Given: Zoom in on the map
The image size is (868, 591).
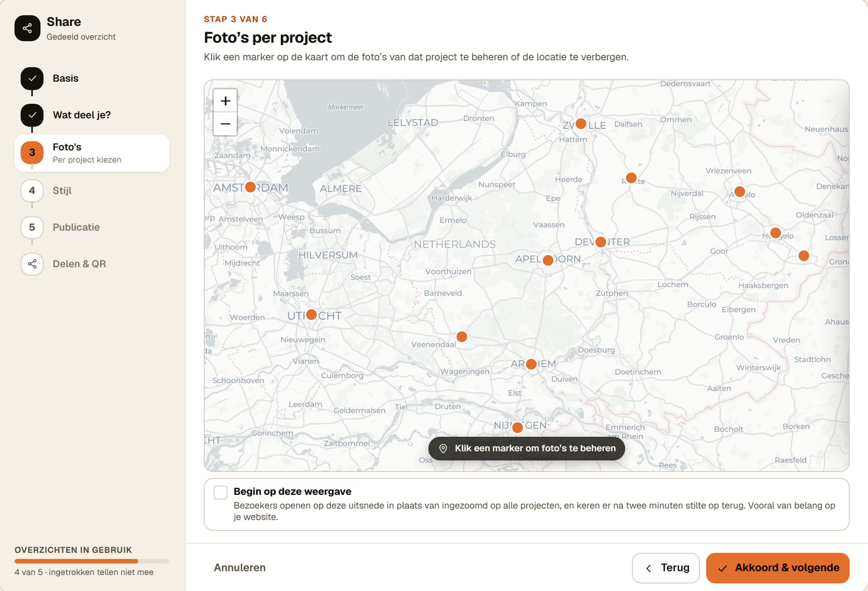Looking at the screenshot, I should pos(226,101).
